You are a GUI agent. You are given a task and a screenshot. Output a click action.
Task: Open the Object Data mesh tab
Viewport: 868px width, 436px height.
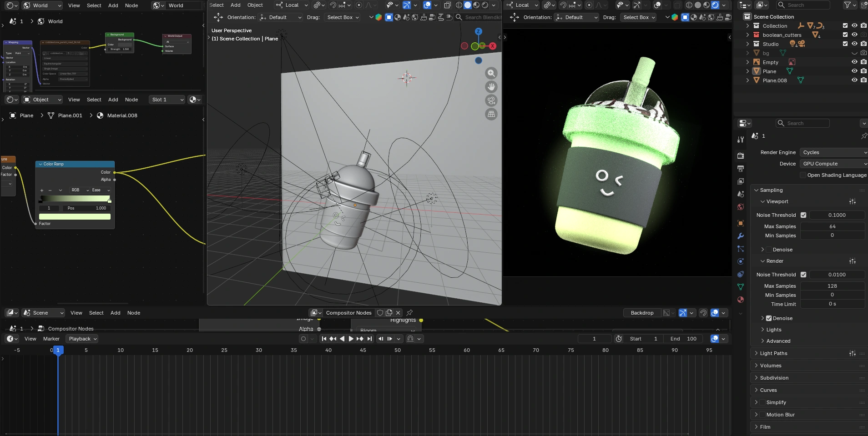tap(741, 287)
